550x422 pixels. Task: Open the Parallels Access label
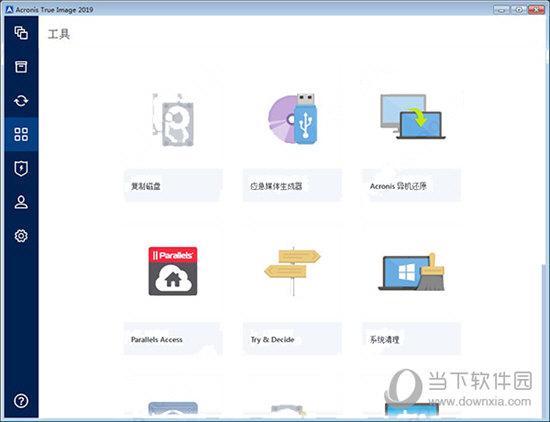click(157, 340)
